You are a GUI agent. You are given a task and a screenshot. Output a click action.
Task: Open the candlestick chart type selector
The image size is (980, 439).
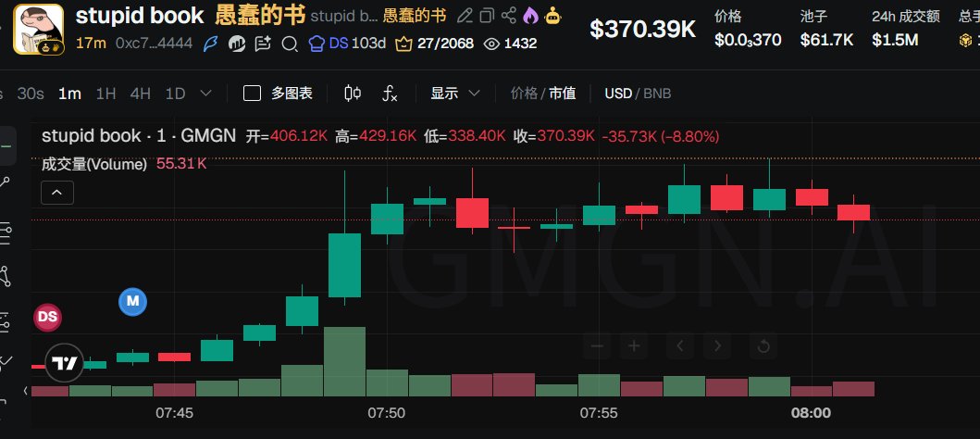coord(353,94)
